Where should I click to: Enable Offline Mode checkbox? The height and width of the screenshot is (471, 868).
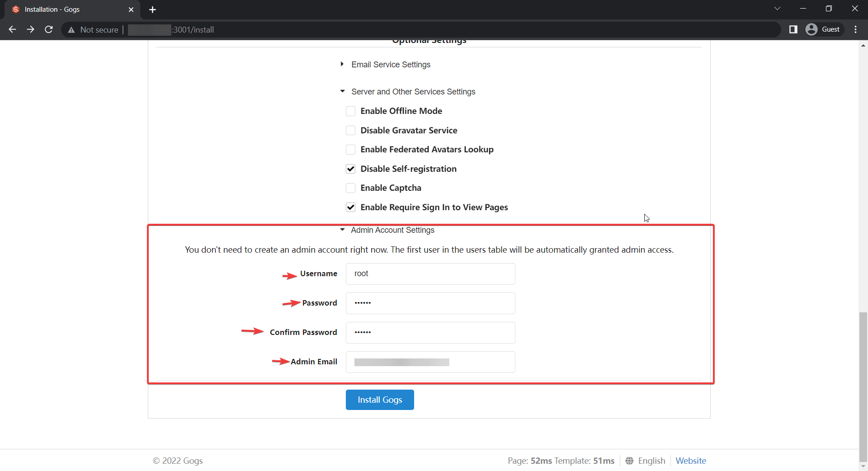point(350,111)
